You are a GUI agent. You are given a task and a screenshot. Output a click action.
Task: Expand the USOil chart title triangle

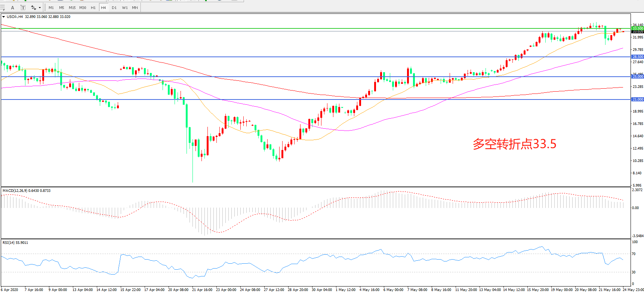[x=3, y=17]
